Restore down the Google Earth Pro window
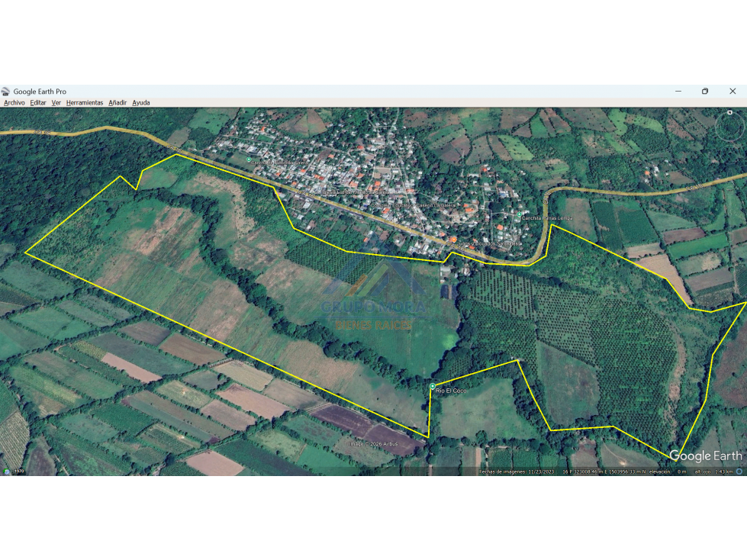 coord(705,91)
